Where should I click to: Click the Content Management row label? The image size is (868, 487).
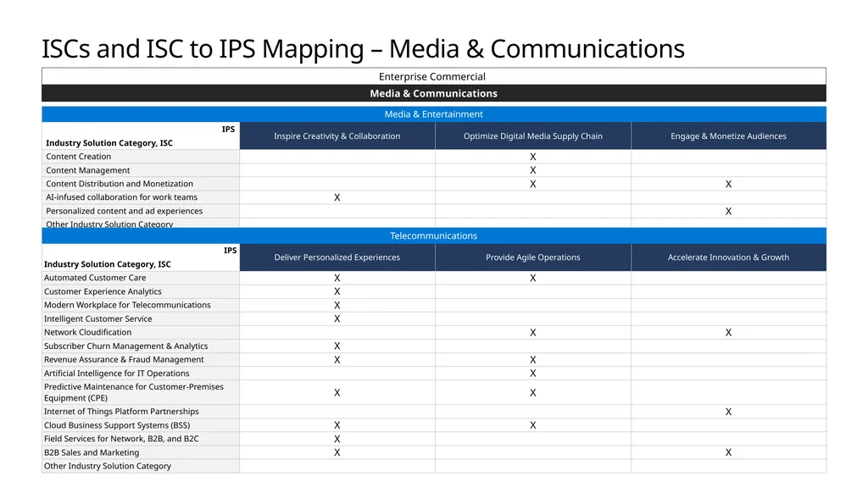[88, 170]
